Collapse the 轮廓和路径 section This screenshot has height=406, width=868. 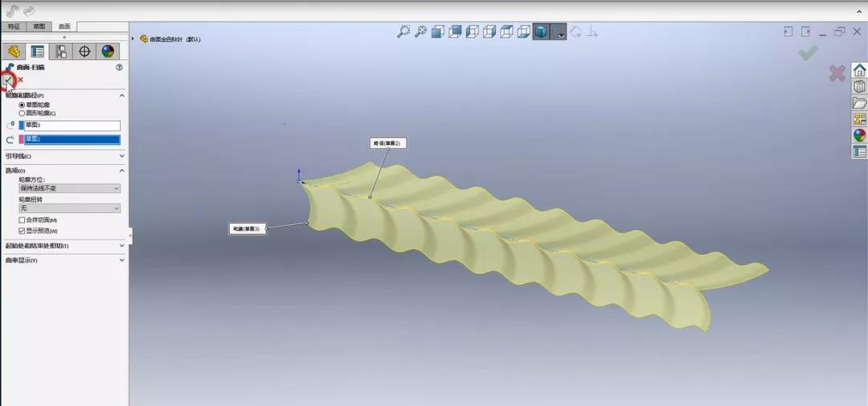(122, 95)
